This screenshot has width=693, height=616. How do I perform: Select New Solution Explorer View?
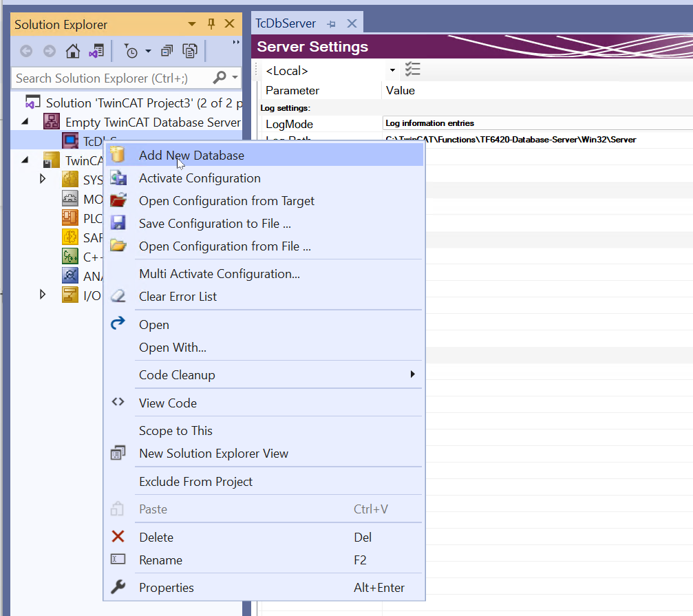[264, 454]
